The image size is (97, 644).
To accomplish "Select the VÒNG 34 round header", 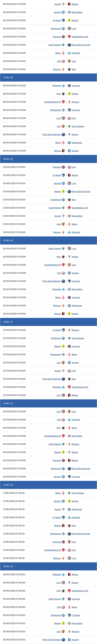I will pyautogui.click(x=48, y=566).
